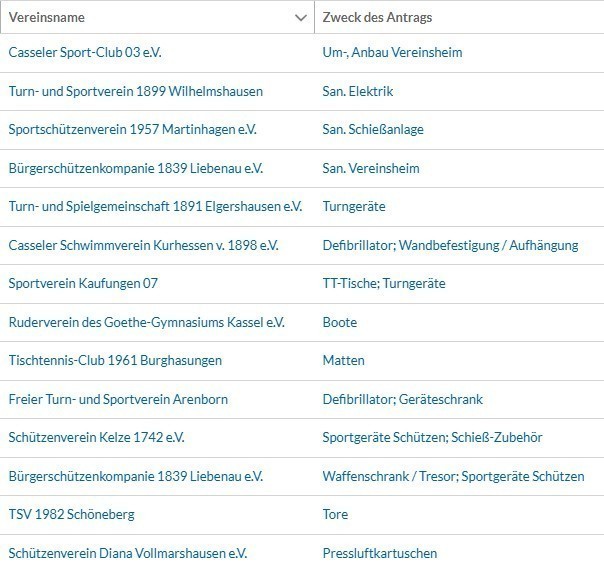The image size is (604, 566).
Task: Open Turn- und Spielgemeinschaft 1891 Elgershausen e.V.
Action: pos(155,207)
